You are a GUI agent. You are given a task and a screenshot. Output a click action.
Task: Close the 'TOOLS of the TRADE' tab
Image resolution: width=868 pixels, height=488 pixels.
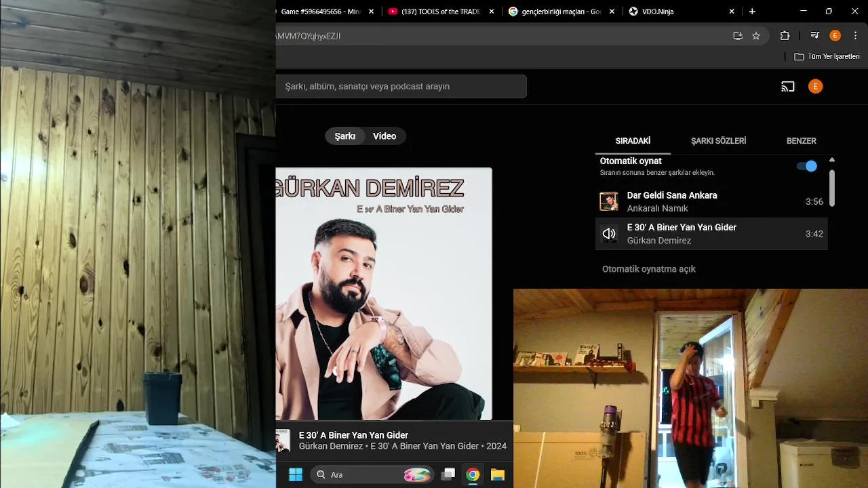coord(492,12)
